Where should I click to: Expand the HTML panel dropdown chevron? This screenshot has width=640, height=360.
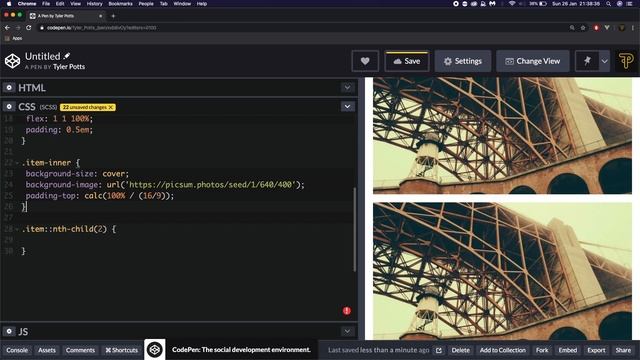347,87
